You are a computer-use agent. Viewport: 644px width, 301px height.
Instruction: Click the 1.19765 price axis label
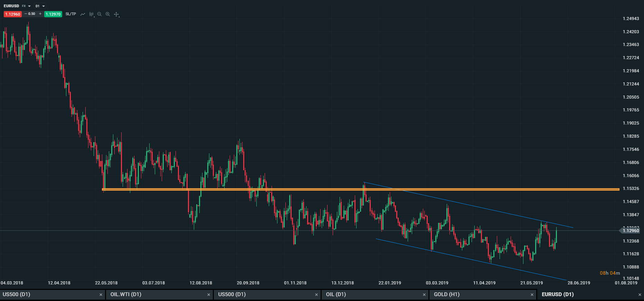pyautogui.click(x=631, y=110)
